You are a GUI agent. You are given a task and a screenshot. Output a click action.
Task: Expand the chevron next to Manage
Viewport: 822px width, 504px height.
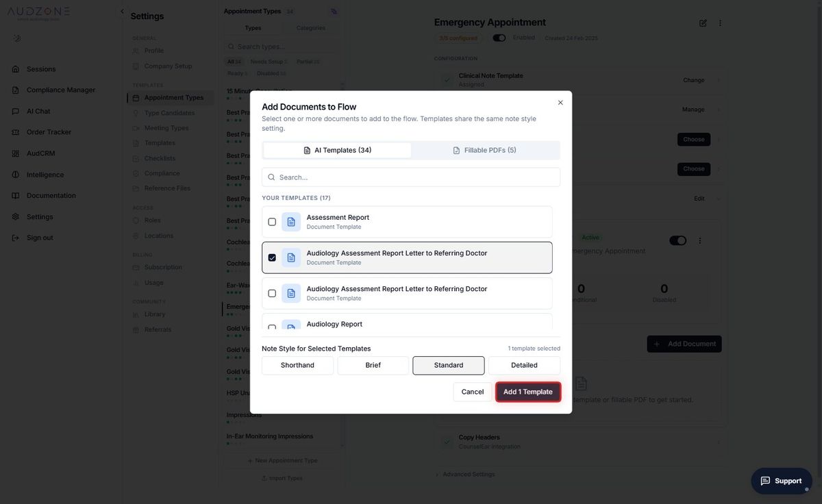(x=719, y=110)
